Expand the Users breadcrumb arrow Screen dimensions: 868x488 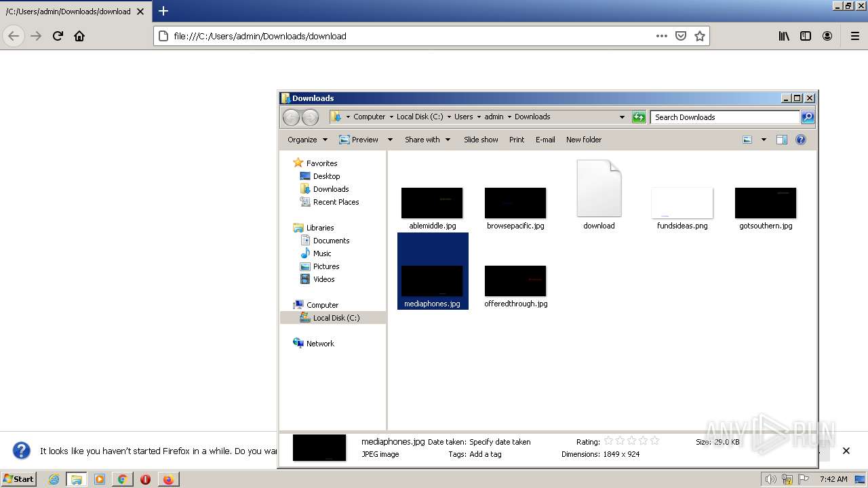479,117
